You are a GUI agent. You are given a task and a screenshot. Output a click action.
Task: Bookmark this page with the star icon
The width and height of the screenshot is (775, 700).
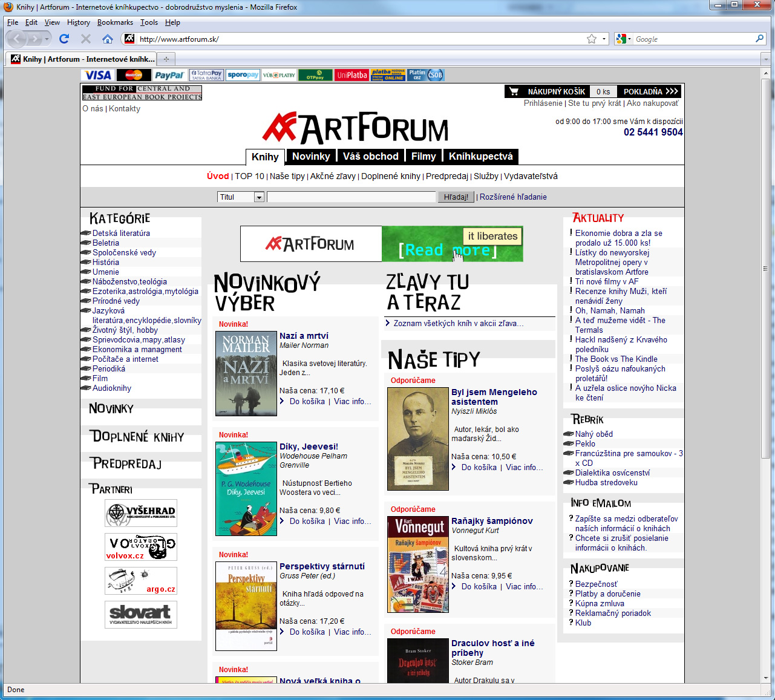tap(592, 39)
